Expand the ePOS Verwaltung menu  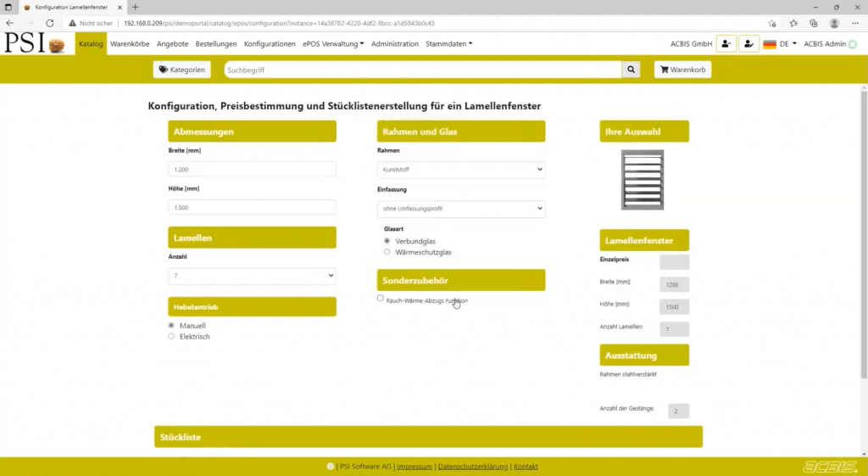point(333,44)
